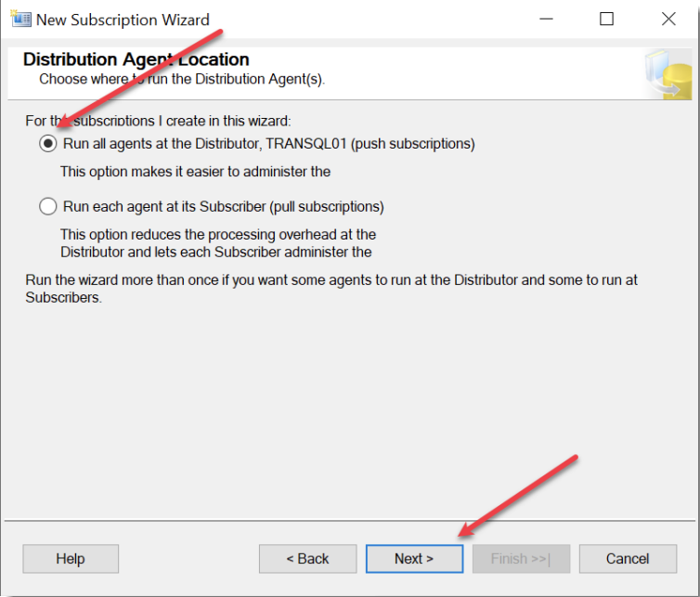The width and height of the screenshot is (700, 597).
Task: Click the Next > button
Action: [414, 559]
